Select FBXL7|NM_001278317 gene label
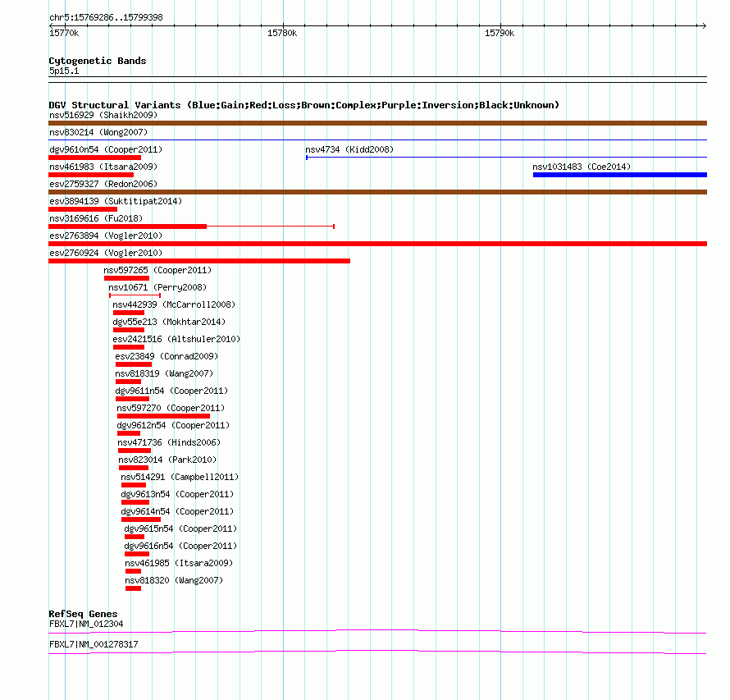This screenshot has height=700, width=730. click(94, 644)
